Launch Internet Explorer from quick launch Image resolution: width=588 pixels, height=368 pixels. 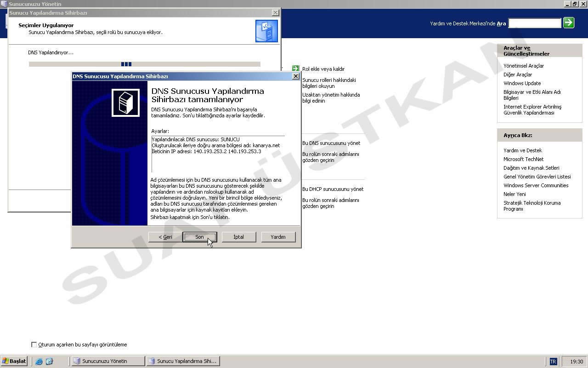(39, 362)
